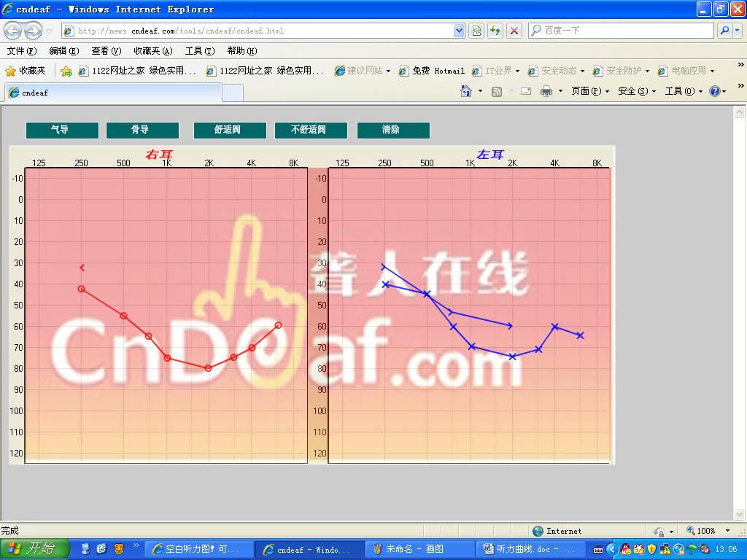747x560 pixels.
Task: Open the 工具(T) menu in menu bar
Action: point(200,51)
